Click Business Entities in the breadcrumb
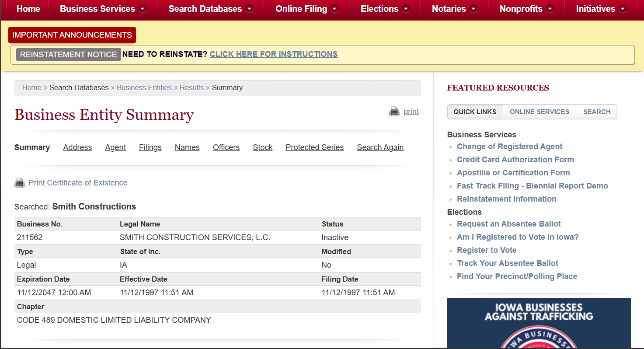This screenshot has height=349, width=644. [x=144, y=87]
